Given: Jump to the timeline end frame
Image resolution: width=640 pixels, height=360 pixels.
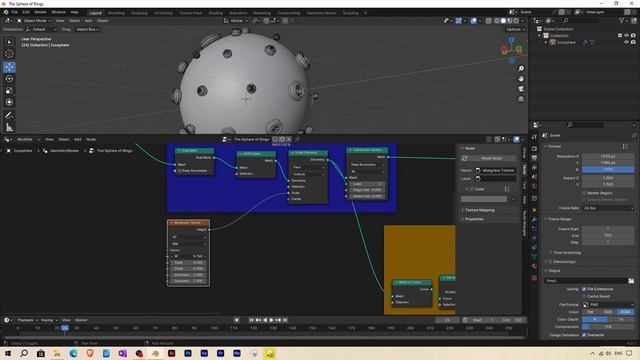Looking at the screenshot, I should 285,320.
